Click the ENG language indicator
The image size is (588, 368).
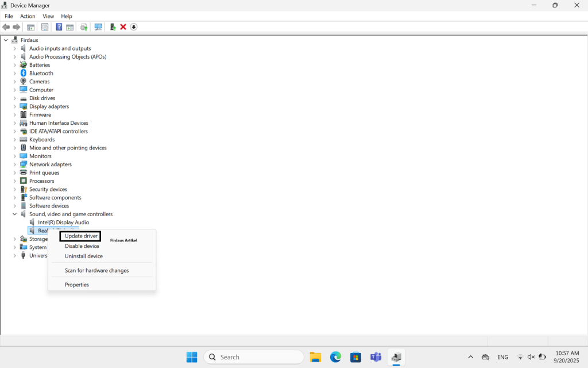click(x=502, y=357)
